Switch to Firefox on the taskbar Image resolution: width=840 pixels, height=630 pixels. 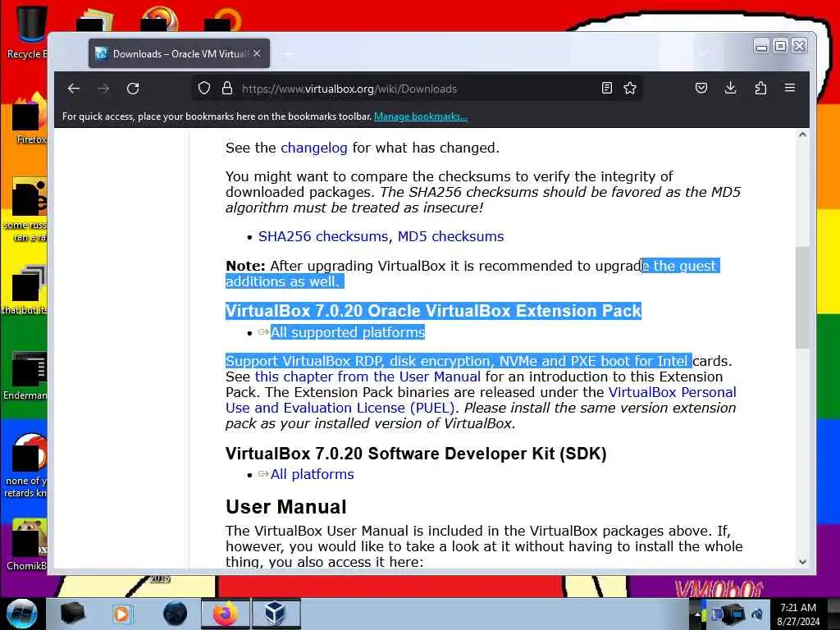point(226,614)
